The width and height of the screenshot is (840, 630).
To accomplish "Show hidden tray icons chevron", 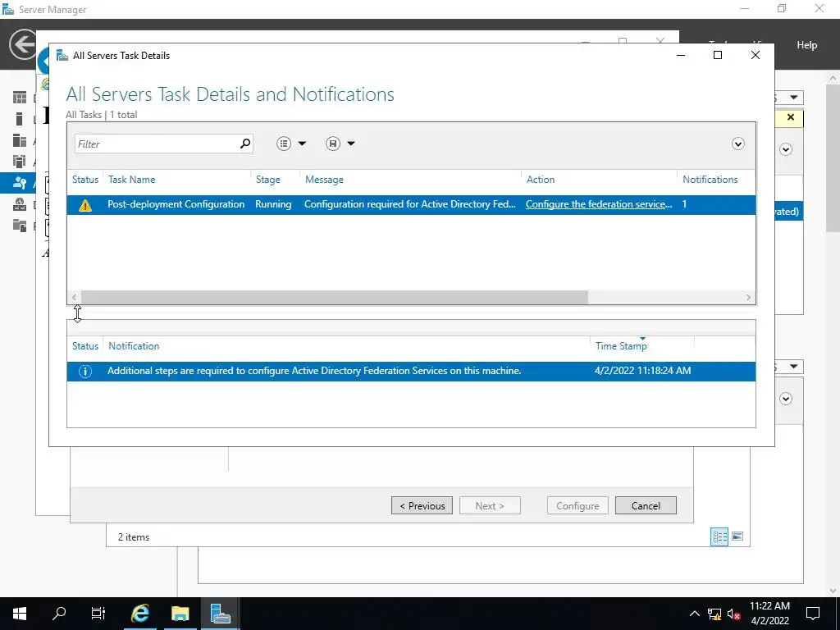I will (x=694, y=614).
